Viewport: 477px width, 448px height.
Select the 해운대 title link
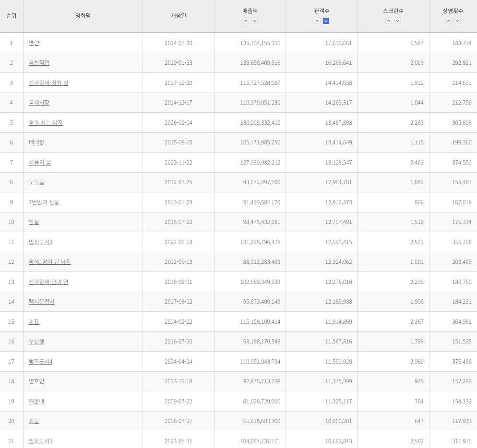[x=36, y=401]
